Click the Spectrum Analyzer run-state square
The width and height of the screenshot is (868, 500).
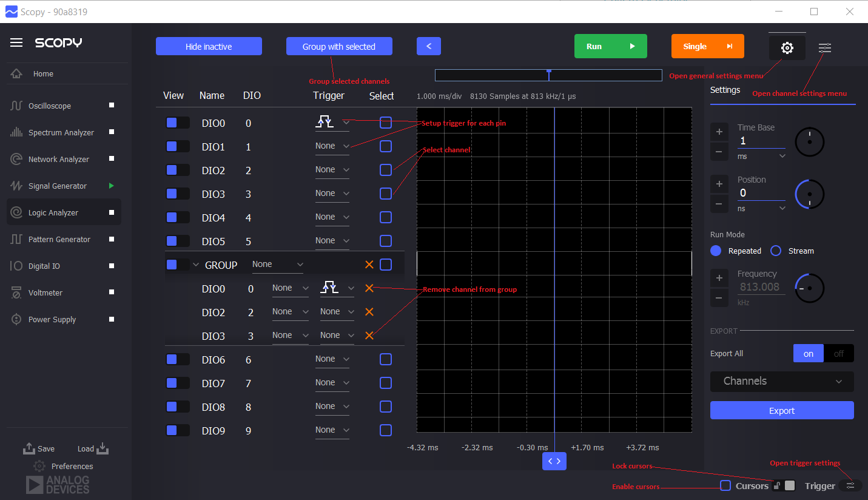coord(111,132)
